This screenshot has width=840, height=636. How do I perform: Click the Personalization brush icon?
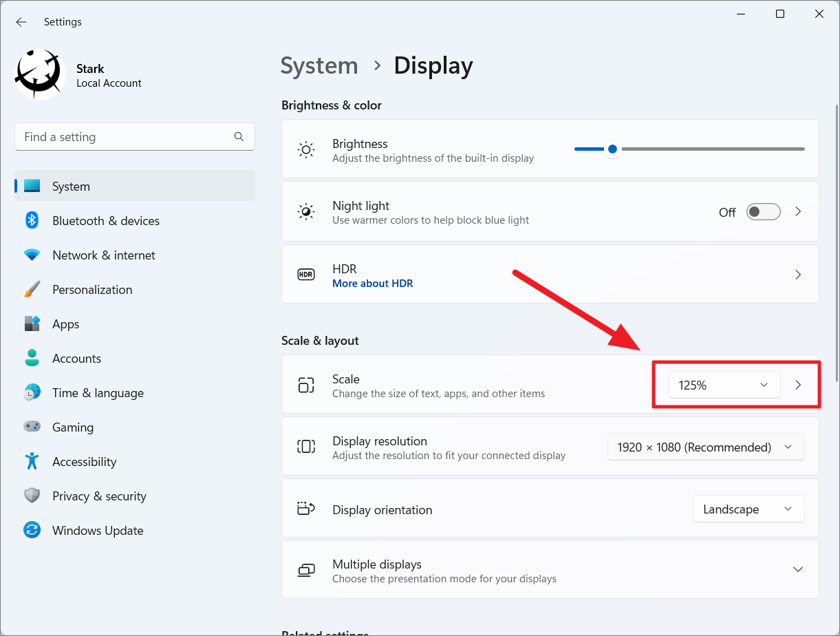[x=32, y=289]
